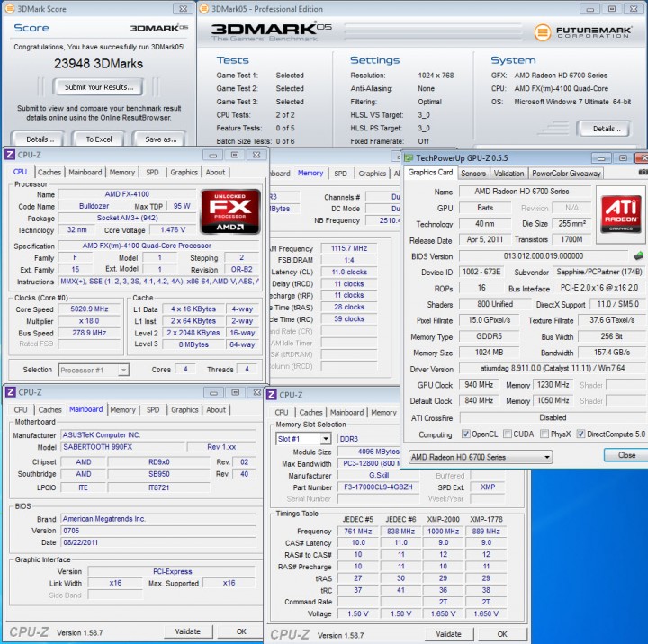Image resolution: width=648 pixels, height=644 pixels.
Task: Open the AMD Radeon HD 6700 Series GPU dropdown
Action: coord(481,457)
